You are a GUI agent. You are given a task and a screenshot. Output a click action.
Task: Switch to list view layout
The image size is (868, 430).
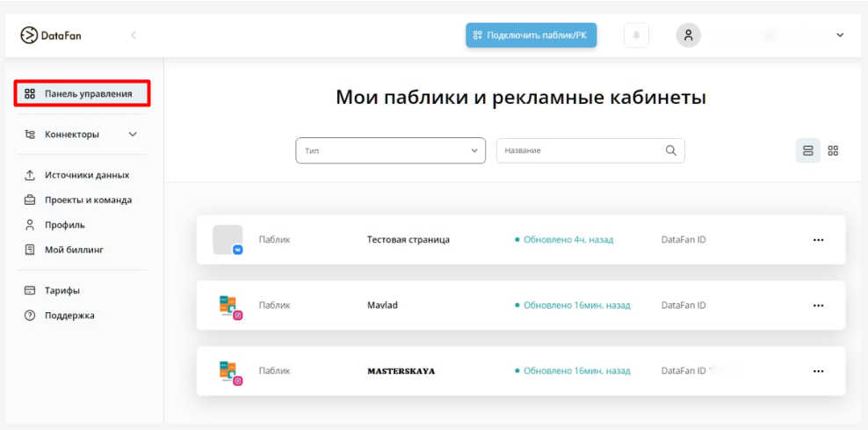pos(807,150)
